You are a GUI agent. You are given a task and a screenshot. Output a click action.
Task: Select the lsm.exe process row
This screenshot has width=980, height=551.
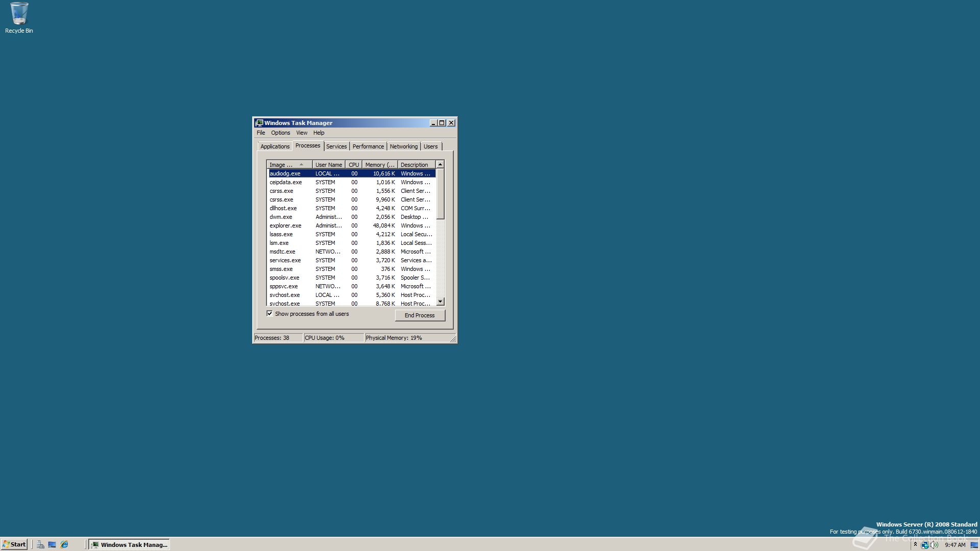[x=351, y=243]
